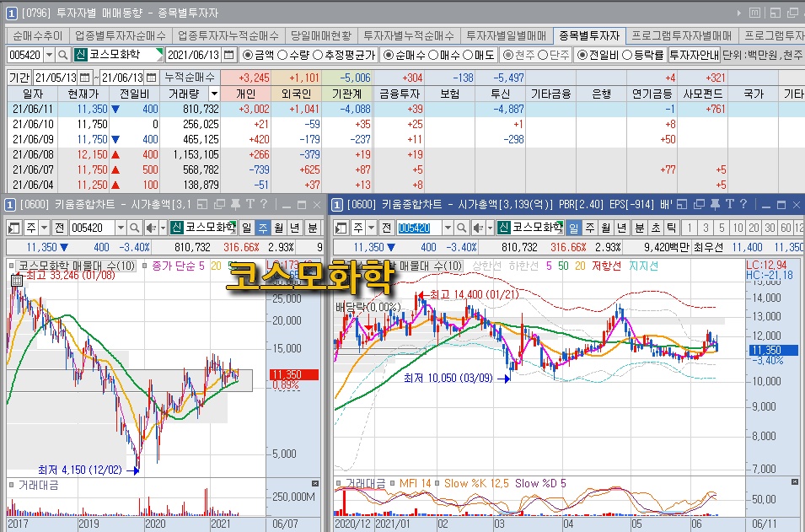This screenshot has height=532, width=805.
Task: Open the code 005420 dropdown in the right chart
Action: click(448, 228)
